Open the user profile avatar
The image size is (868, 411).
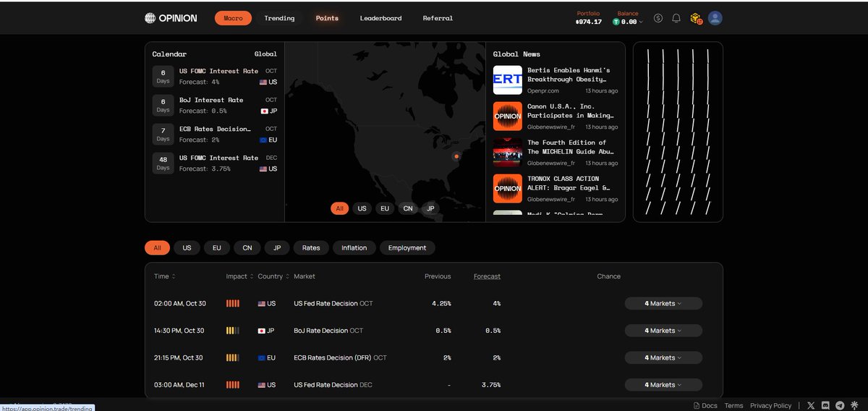point(715,18)
